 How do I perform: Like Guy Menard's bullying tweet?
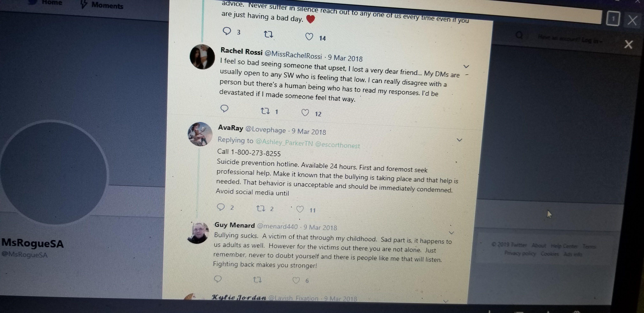[296, 280]
